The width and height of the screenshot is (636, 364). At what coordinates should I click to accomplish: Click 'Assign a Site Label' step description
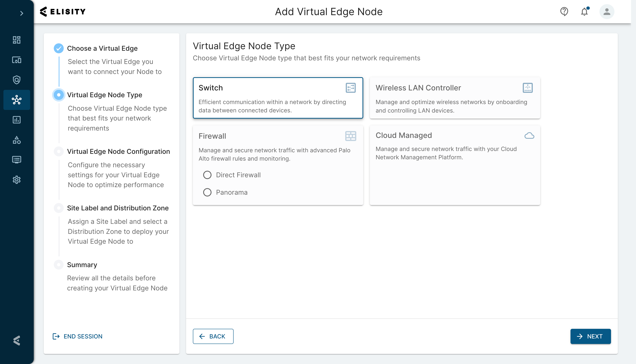tap(118, 232)
